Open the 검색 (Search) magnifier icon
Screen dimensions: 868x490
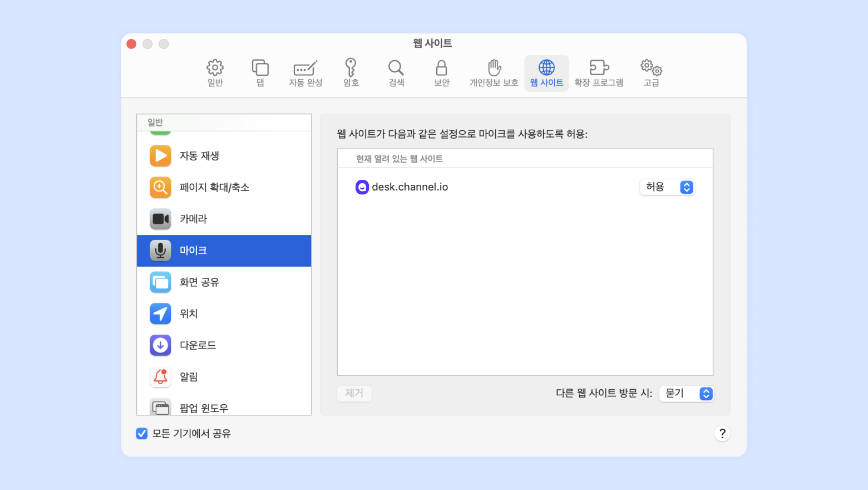tap(396, 73)
